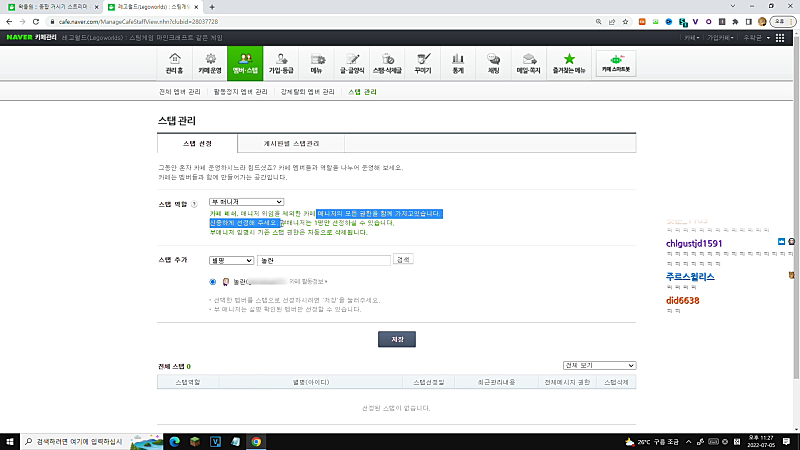
Task: Show hidden system tray icons
Action: click(689, 442)
